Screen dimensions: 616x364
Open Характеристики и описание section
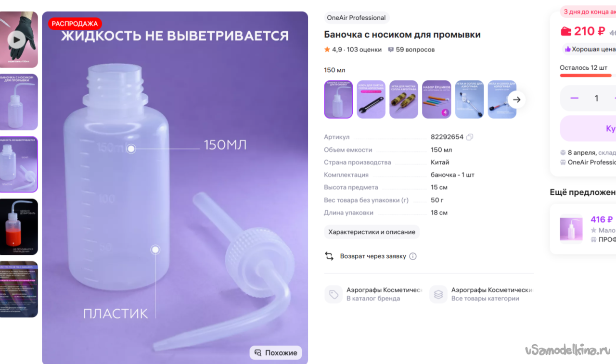pos(372,232)
